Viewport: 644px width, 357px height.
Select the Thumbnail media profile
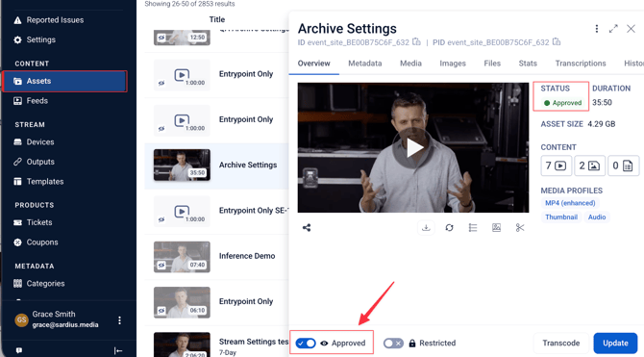coord(561,217)
